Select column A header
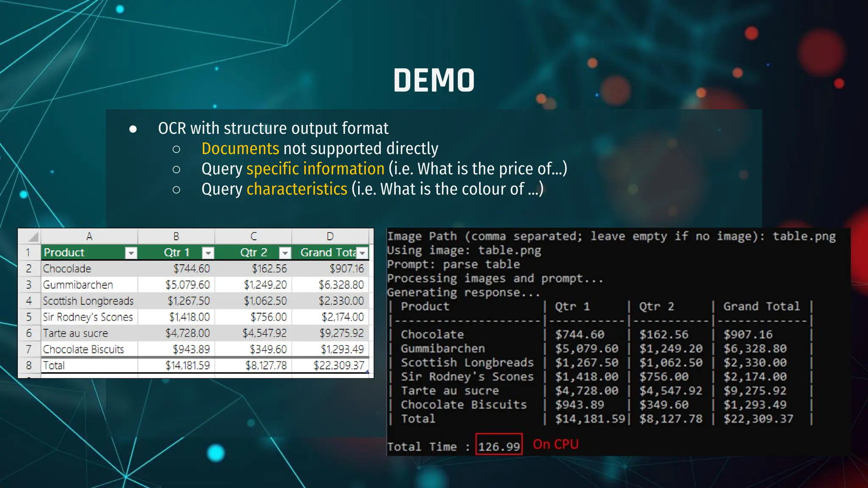 (89, 236)
